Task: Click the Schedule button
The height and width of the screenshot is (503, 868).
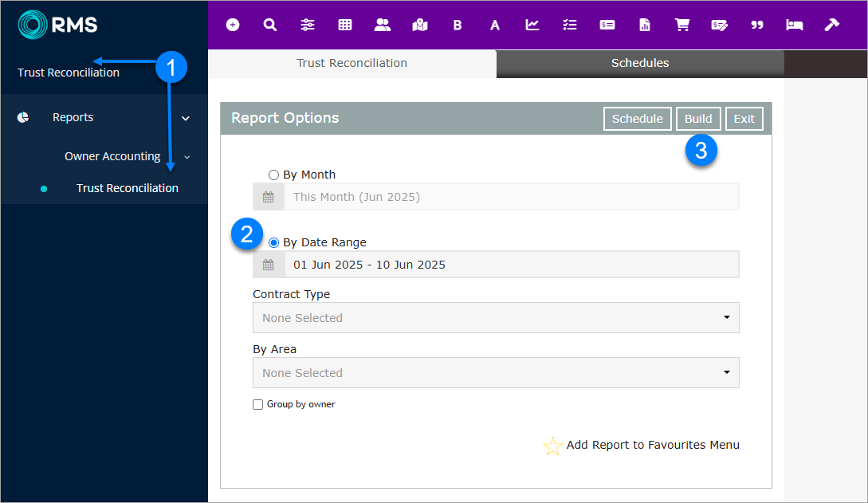Action: click(x=637, y=119)
